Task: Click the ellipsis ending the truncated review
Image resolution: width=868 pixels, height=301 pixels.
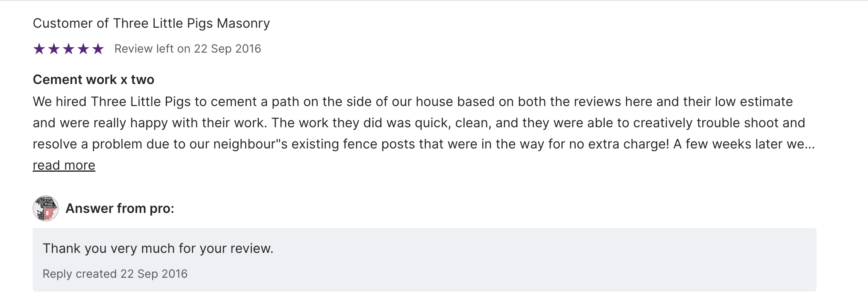Action: pos(810,144)
